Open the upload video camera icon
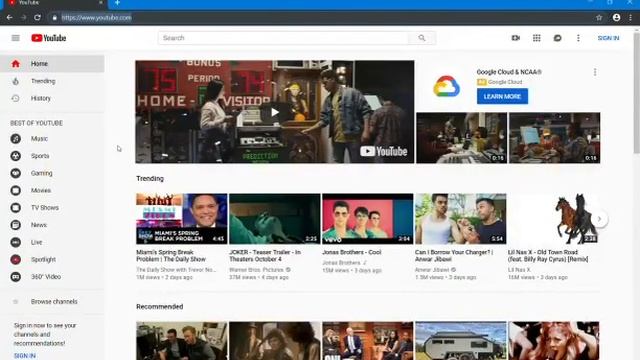This screenshot has width=640, height=360. [x=516, y=38]
